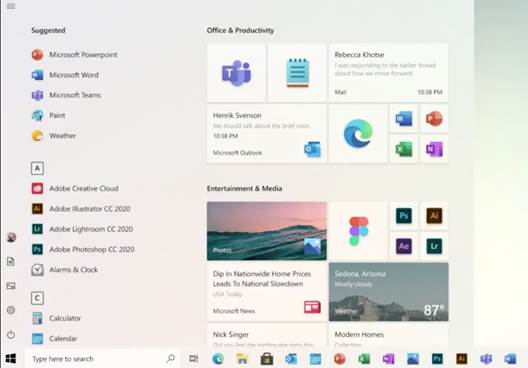Open the Lightroom small tile
This screenshot has height=368, width=528.
tap(434, 246)
